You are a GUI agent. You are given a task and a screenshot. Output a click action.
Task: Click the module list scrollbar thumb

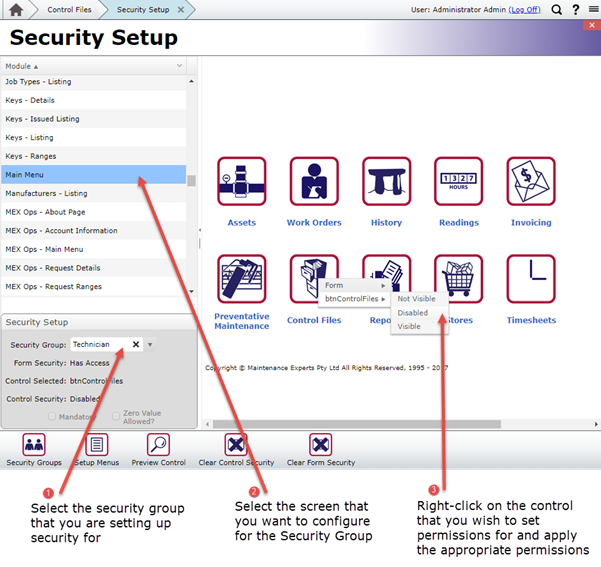[x=191, y=180]
